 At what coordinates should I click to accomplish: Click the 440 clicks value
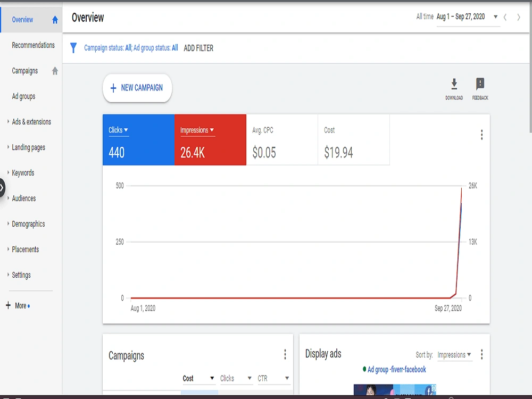pyautogui.click(x=117, y=153)
